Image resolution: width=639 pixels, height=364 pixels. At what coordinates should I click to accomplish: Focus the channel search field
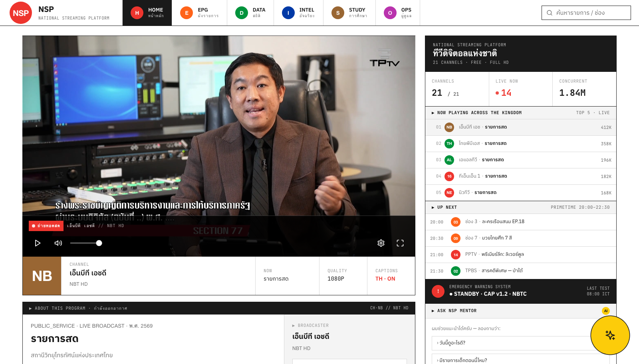(x=586, y=13)
